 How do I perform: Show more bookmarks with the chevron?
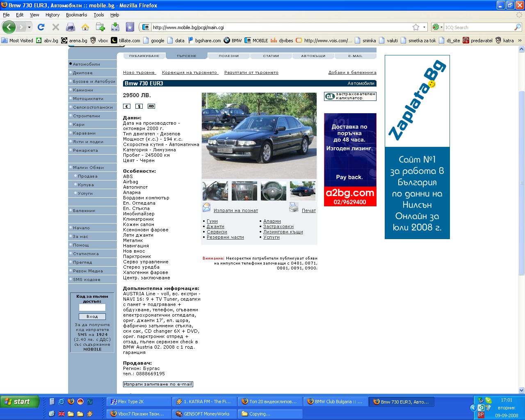click(520, 41)
